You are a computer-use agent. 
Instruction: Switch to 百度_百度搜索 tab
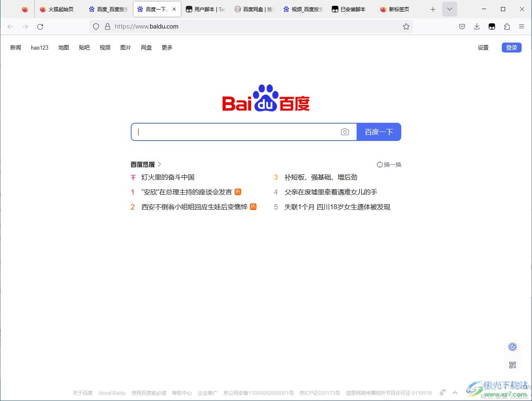(x=109, y=9)
